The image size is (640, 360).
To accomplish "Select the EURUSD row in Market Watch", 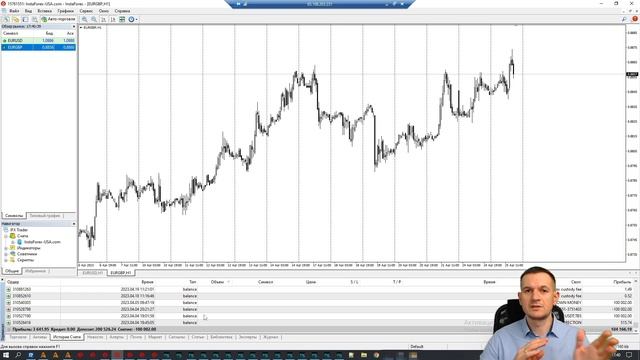I will coord(39,40).
